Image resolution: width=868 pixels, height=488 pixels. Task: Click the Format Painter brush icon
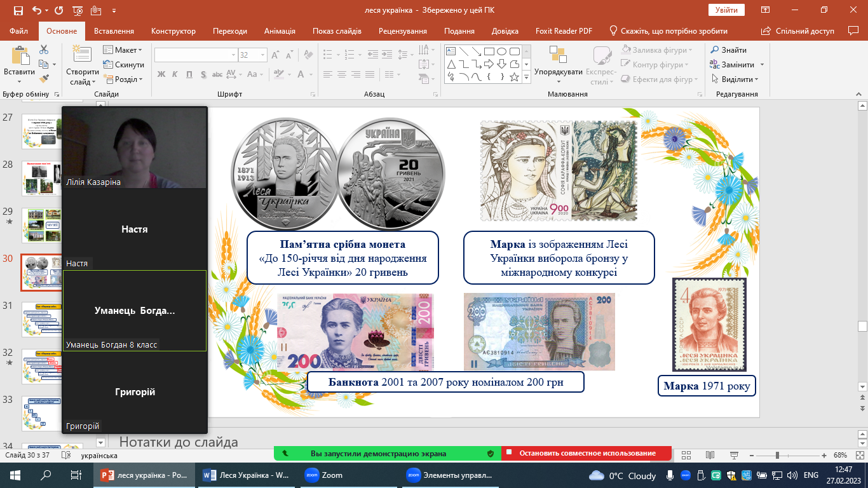[x=44, y=79]
